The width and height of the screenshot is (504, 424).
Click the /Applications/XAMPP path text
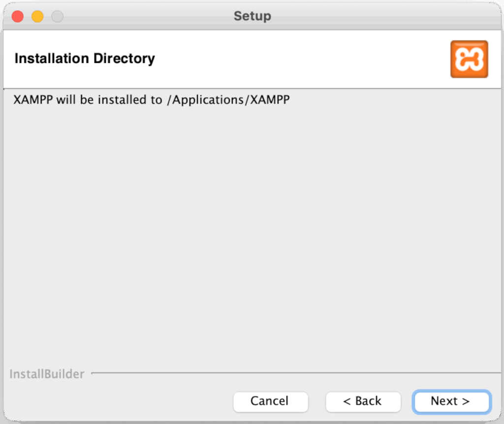(227, 100)
